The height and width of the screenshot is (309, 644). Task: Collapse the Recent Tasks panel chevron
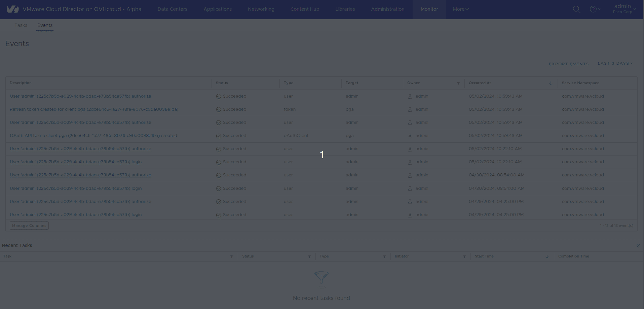click(x=638, y=245)
